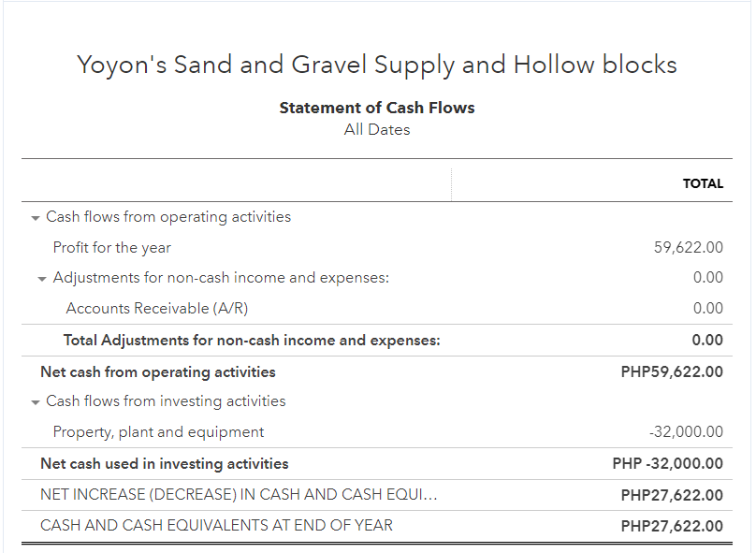The image size is (756, 553).
Task: Click the Net cash from operating activities label
Action: [x=158, y=372]
